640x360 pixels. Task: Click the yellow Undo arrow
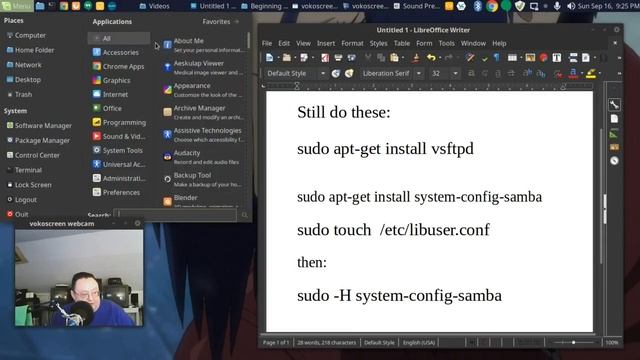coord(431,58)
